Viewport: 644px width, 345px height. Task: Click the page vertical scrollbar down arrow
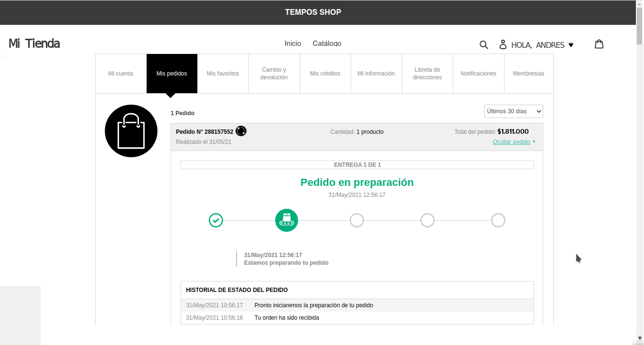point(640,338)
